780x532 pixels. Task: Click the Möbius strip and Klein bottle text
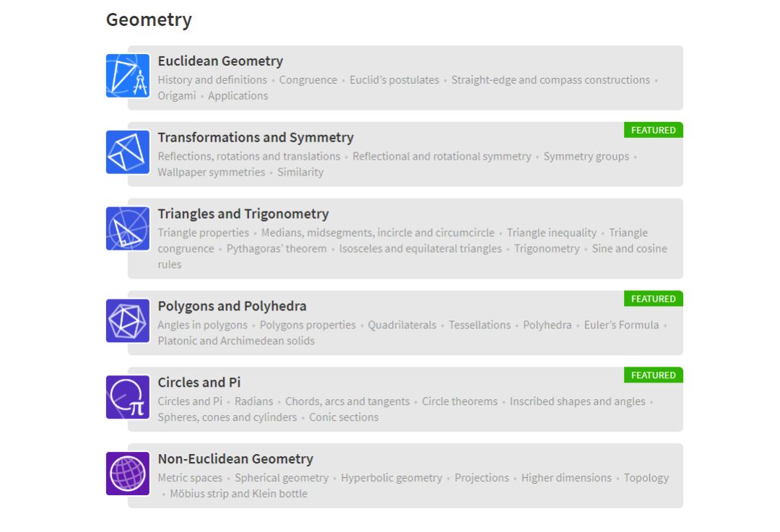tap(238, 494)
